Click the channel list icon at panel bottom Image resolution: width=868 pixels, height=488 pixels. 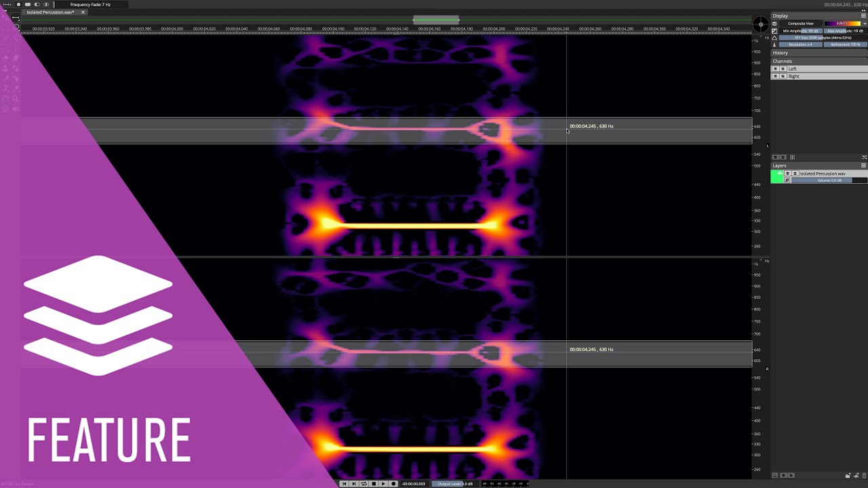point(792,157)
